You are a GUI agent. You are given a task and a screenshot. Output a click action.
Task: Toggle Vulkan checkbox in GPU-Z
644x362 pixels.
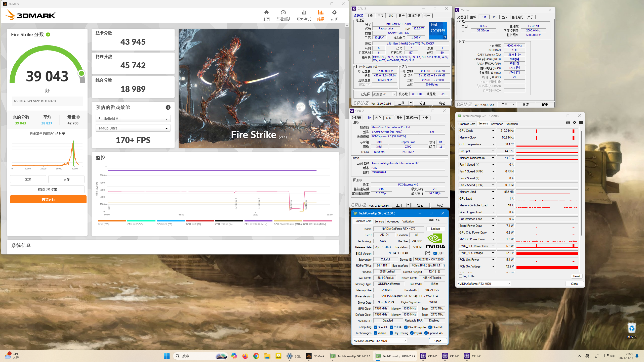pyautogui.click(x=375, y=333)
